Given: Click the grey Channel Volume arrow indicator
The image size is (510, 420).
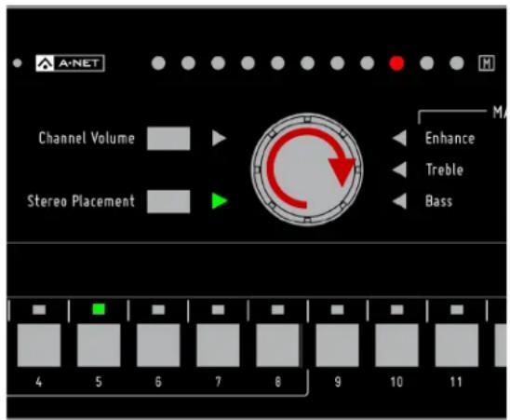Looking at the screenshot, I should (x=220, y=138).
